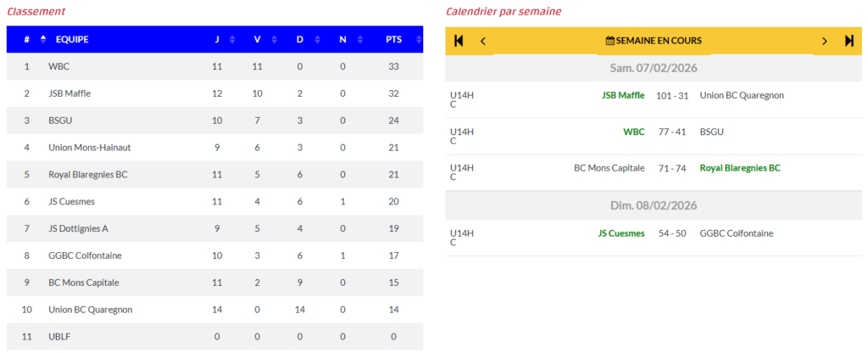Sort ranking by the D column arrows
The height and width of the screenshot is (353, 868).
(x=314, y=39)
